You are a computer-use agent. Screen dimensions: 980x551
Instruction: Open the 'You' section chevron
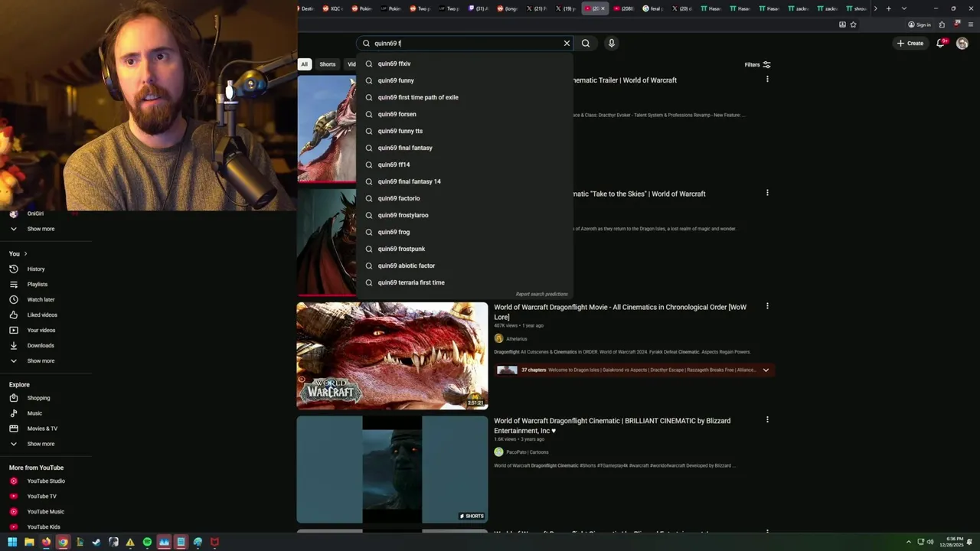click(x=25, y=253)
